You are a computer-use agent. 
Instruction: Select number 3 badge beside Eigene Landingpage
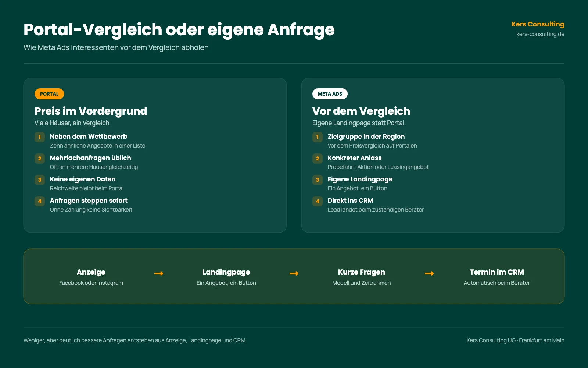(x=318, y=180)
